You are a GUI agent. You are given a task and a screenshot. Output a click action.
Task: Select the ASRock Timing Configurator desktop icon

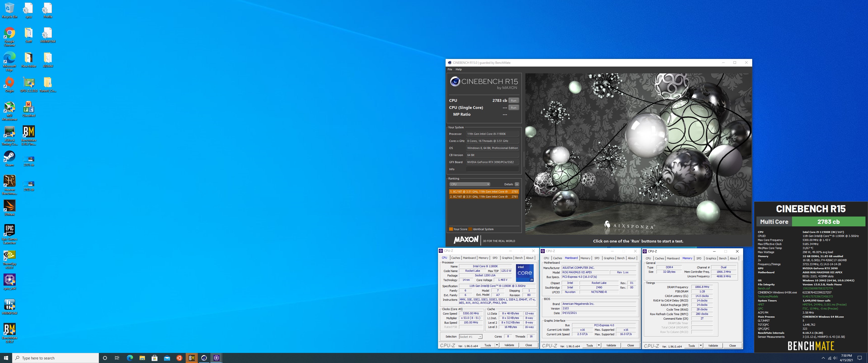pos(9,136)
